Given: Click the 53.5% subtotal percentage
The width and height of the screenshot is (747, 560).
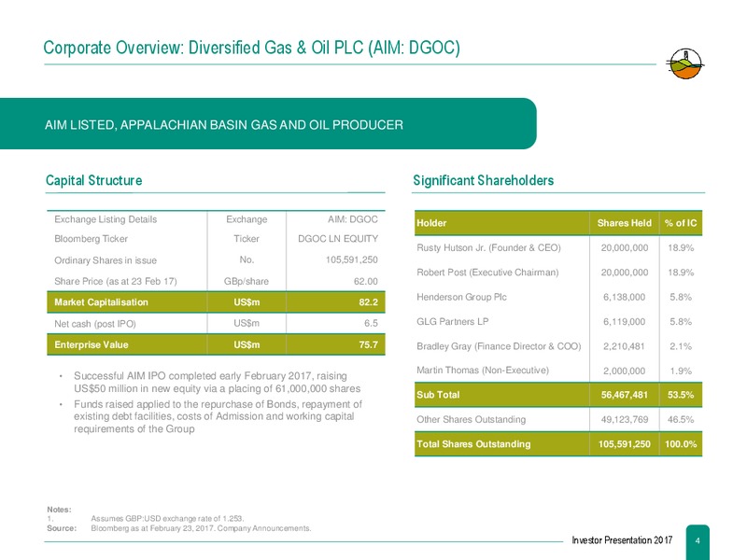Looking at the screenshot, I should [x=681, y=395].
